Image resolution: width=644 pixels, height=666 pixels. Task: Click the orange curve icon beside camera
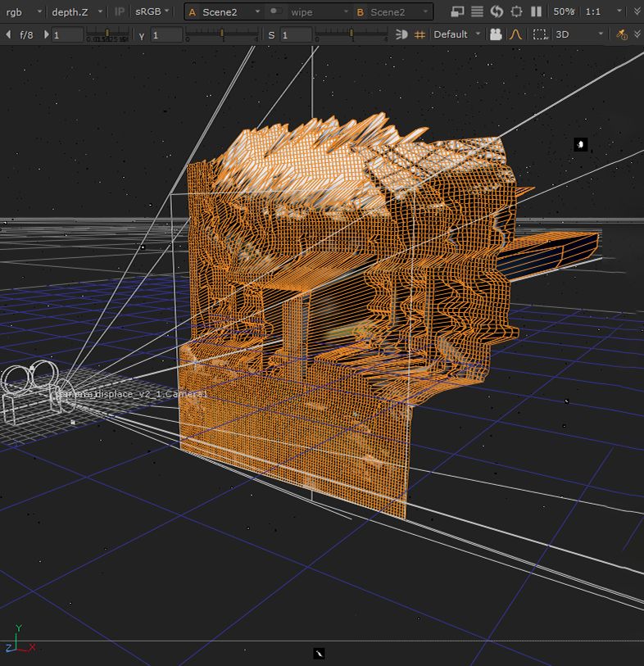515,34
